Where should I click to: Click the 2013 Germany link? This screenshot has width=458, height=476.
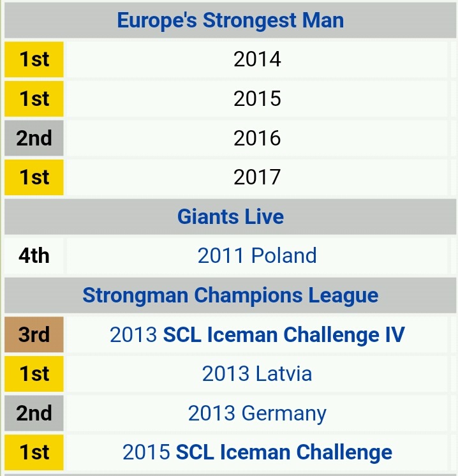(x=257, y=413)
